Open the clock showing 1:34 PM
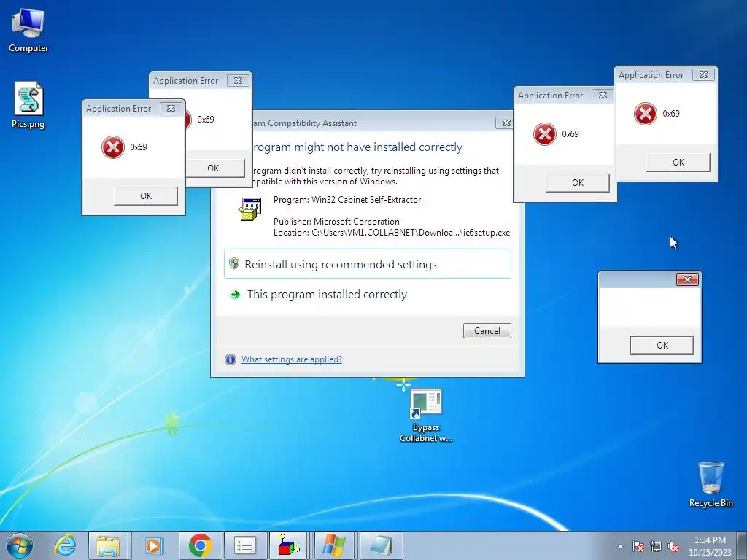Image resolution: width=747 pixels, height=560 pixels. click(x=710, y=540)
